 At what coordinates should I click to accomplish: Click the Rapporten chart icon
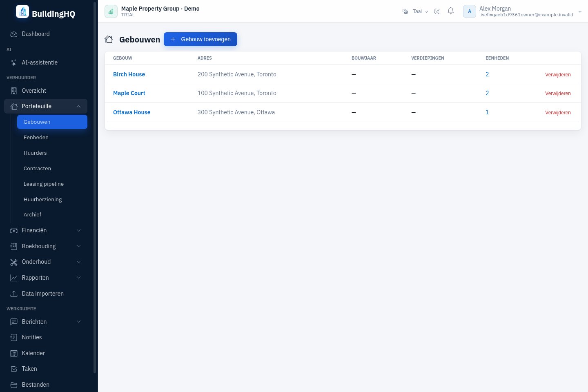tap(14, 278)
